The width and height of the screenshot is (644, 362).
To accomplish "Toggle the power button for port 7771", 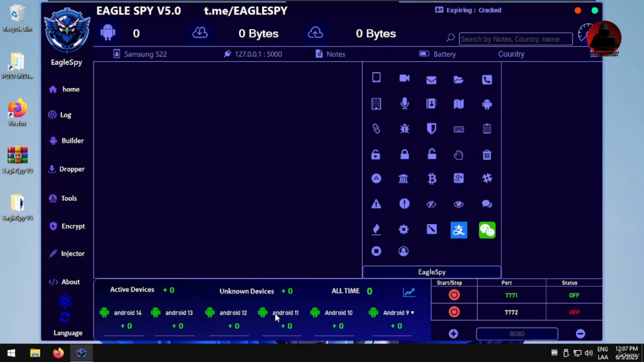I will (454, 295).
